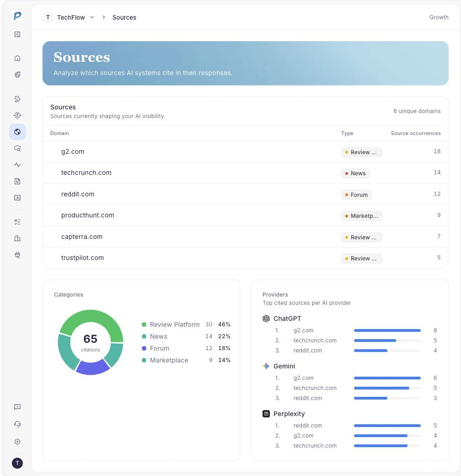This screenshot has width=461, height=476.
Task: Open the trustpilot.com domain row
Action: click(245, 258)
